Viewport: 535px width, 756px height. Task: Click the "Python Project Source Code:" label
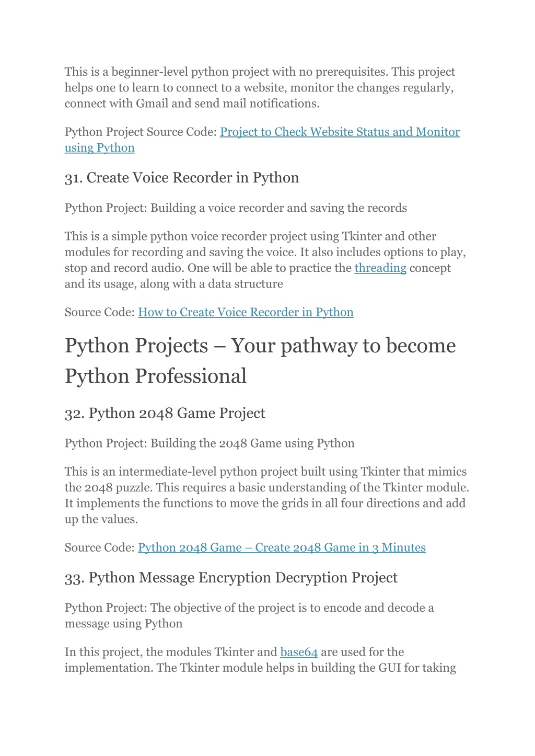(141, 132)
